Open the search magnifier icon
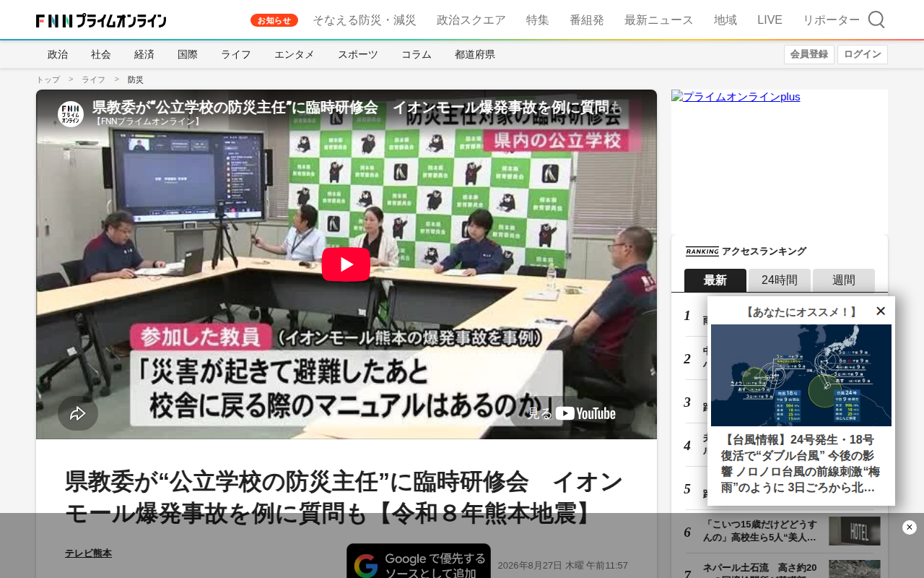Image resolution: width=924 pixels, height=578 pixels. point(876,20)
